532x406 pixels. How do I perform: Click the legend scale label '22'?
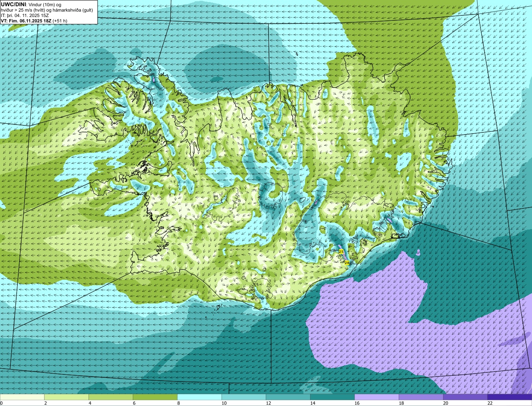pyautogui.click(x=490, y=403)
